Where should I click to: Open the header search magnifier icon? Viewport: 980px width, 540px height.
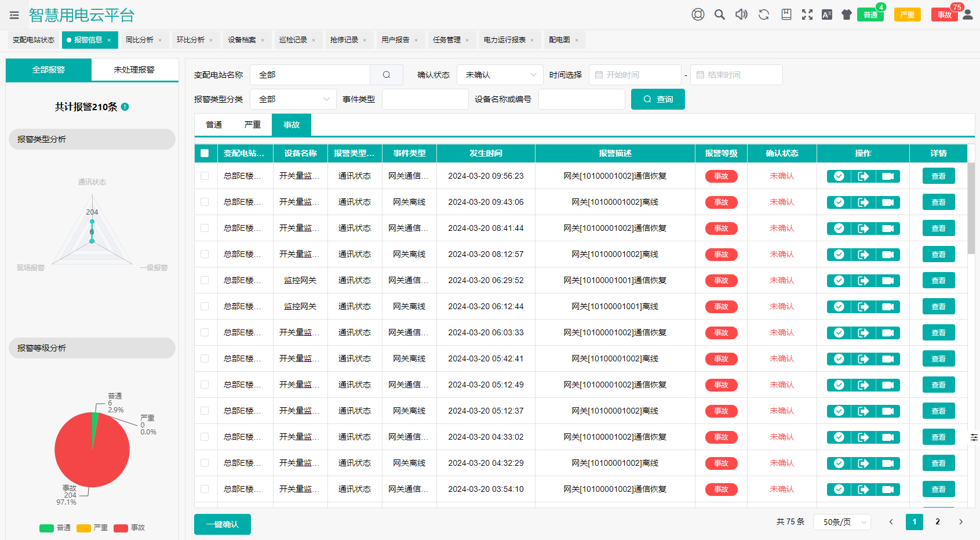[720, 15]
